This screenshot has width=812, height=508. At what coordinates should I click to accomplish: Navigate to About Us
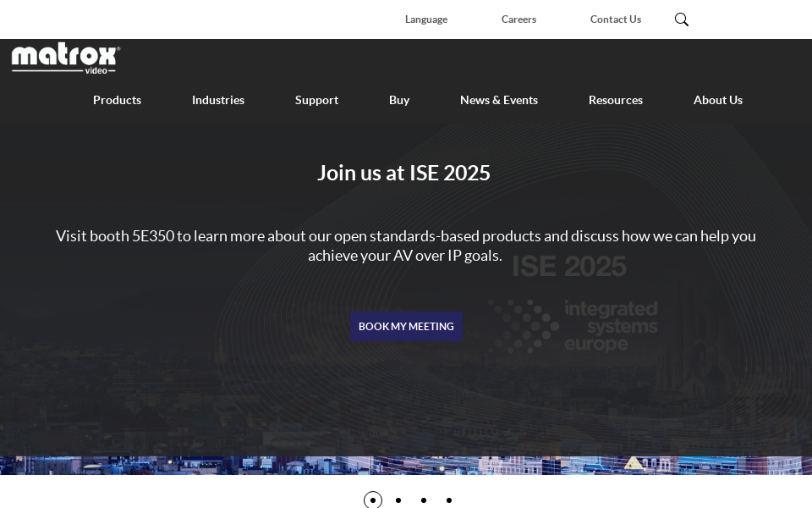[x=718, y=100]
